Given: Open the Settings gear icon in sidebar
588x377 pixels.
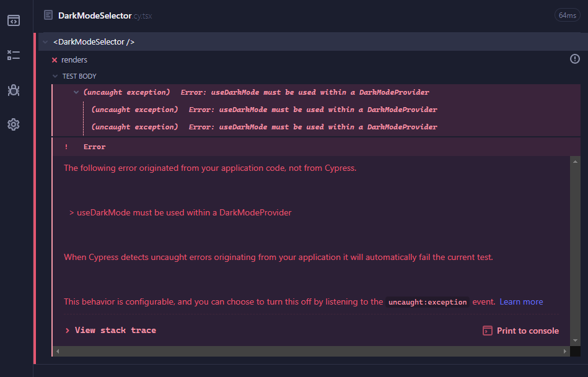Looking at the screenshot, I should click(14, 124).
